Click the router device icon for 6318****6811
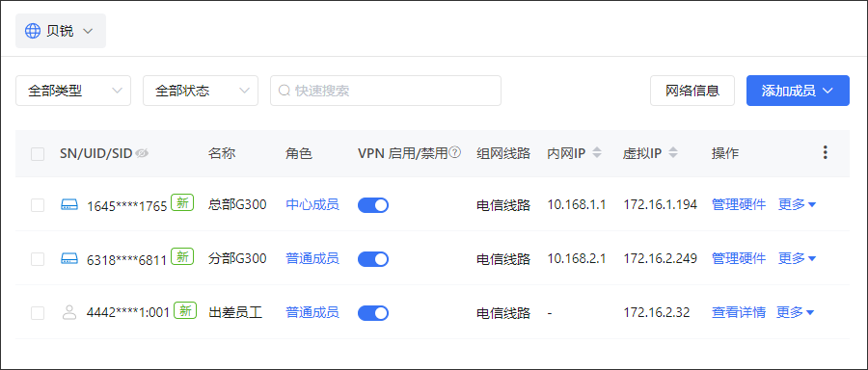The image size is (868, 370). (x=69, y=258)
